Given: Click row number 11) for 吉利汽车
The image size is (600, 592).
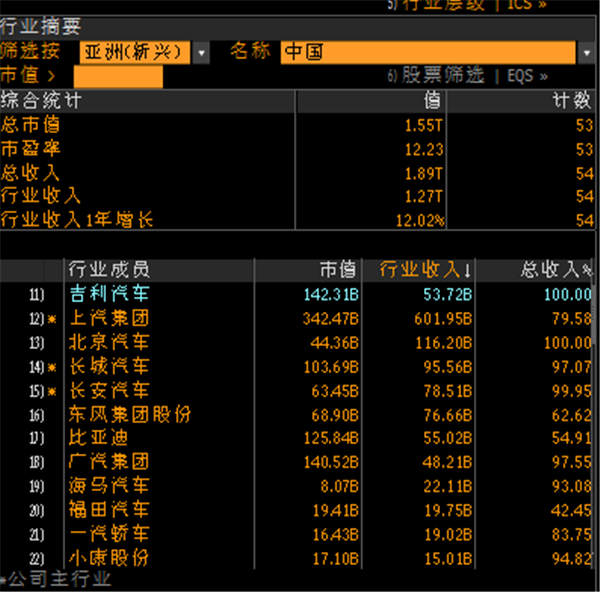Looking at the screenshot, I should (36, 295).
